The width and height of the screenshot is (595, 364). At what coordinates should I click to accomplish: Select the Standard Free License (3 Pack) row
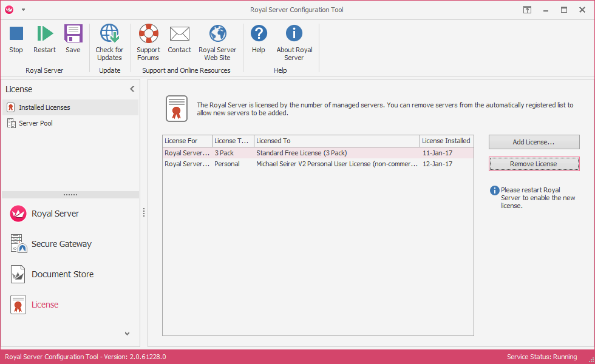click(318, 153)
